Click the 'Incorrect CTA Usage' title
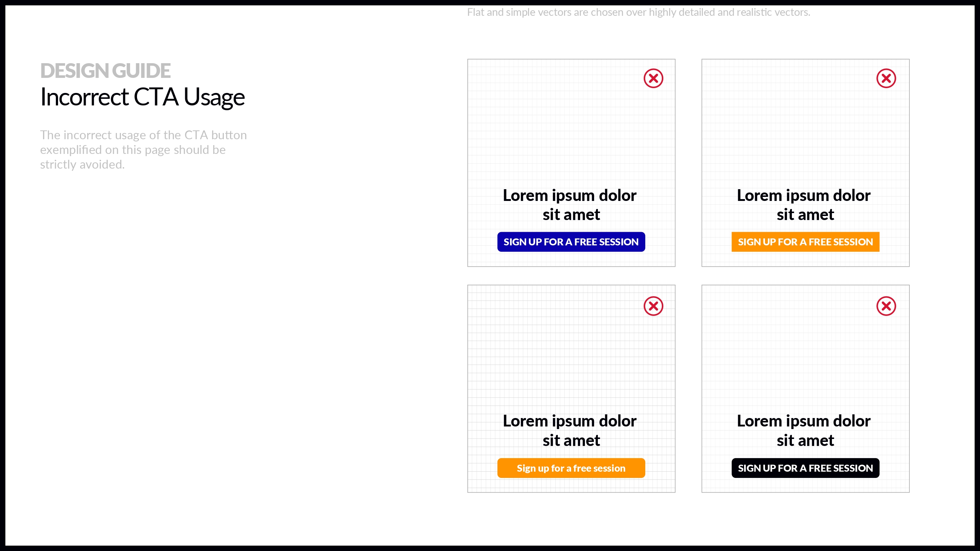 142,97
